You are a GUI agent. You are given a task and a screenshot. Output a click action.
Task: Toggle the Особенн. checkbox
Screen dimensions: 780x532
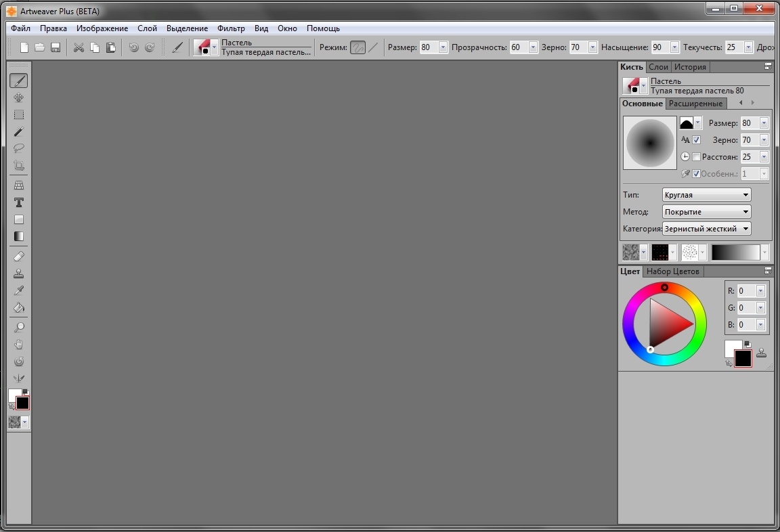coord(697,173)
